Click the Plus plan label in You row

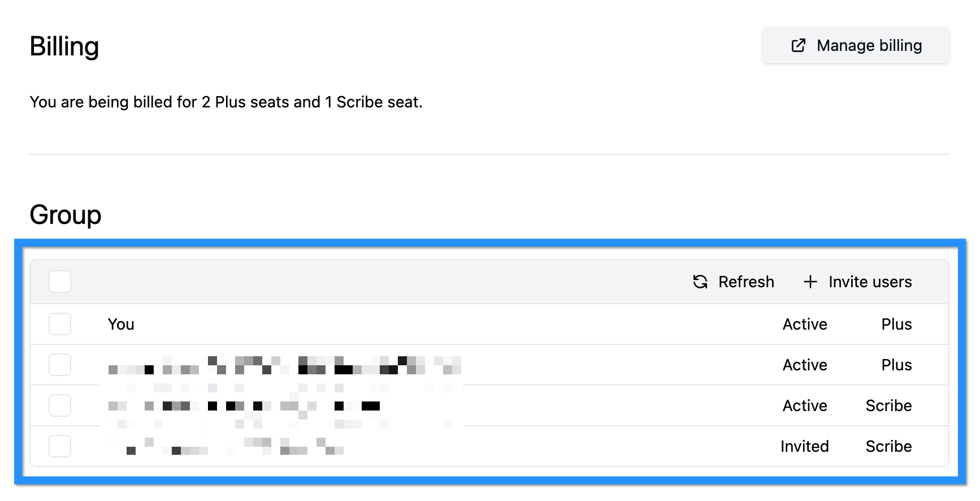(896, 324)
